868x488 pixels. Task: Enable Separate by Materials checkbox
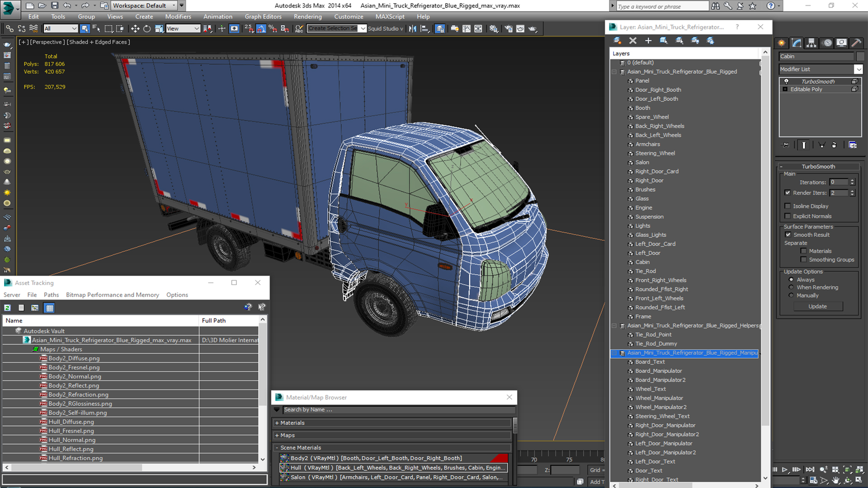[804, 251]
